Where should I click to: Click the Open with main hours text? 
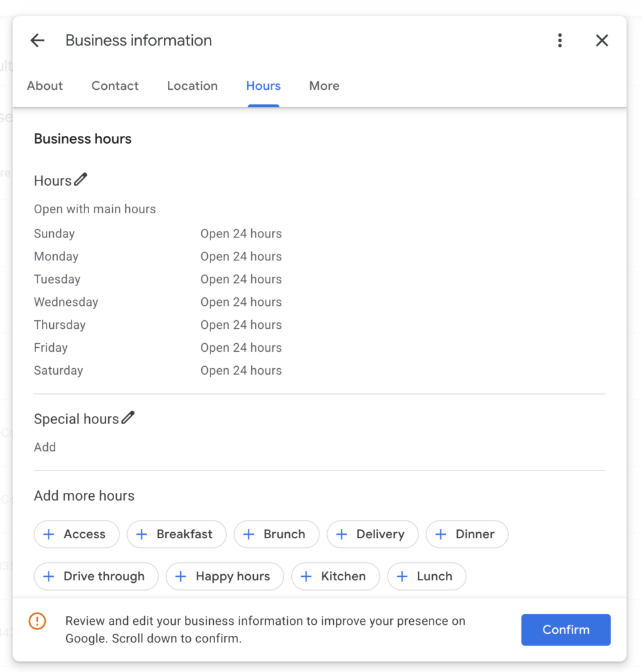pyautogui.click(x=94, y=209)
